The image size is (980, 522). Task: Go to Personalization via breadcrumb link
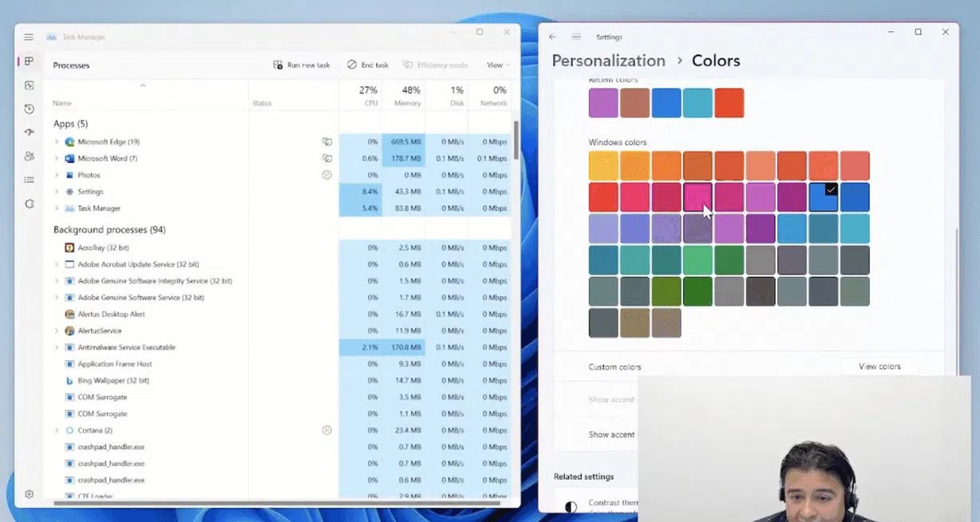click(x=608, y=61)
